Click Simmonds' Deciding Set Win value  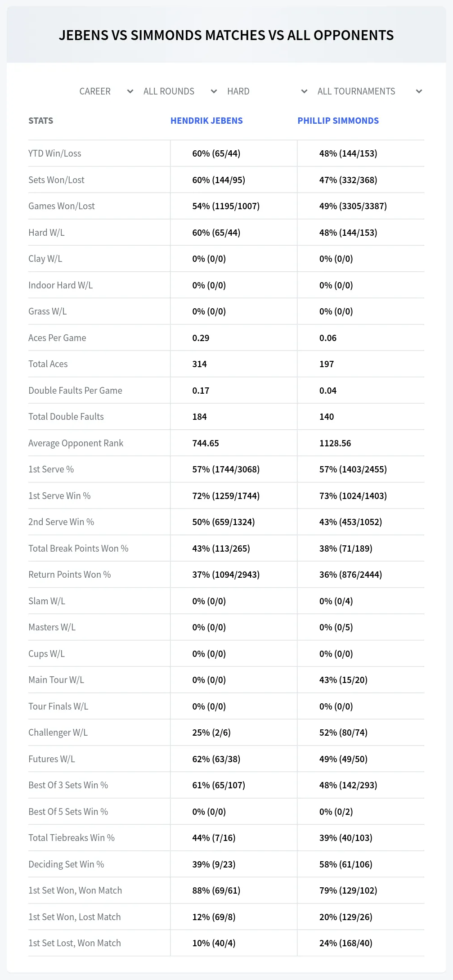point(346,864)
